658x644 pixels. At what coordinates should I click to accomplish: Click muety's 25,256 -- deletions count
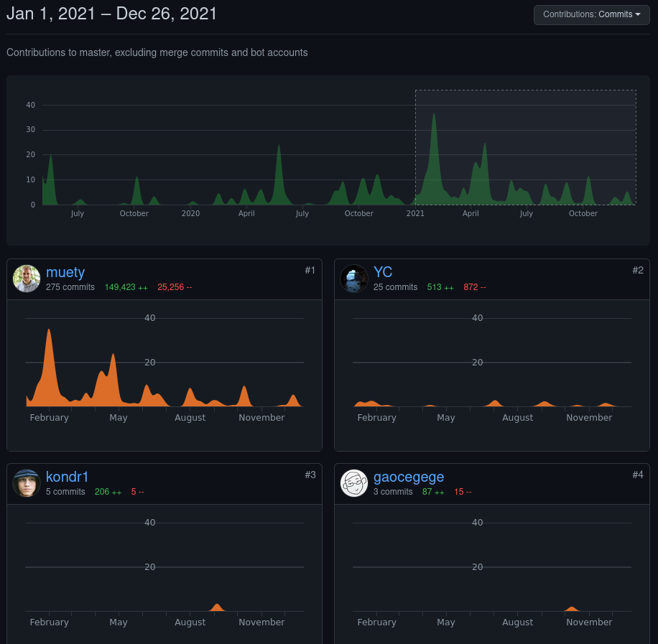pyautogui.click(x=174, y=287)
